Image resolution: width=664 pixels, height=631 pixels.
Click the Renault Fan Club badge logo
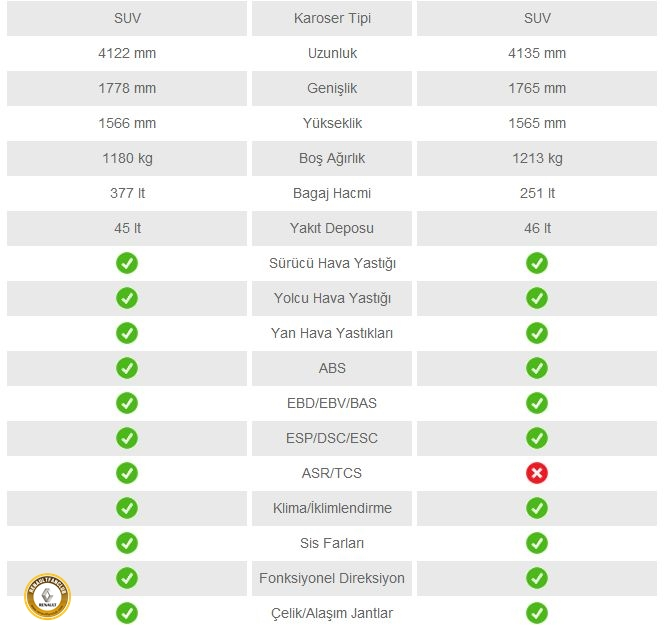[x=47, y=596]
